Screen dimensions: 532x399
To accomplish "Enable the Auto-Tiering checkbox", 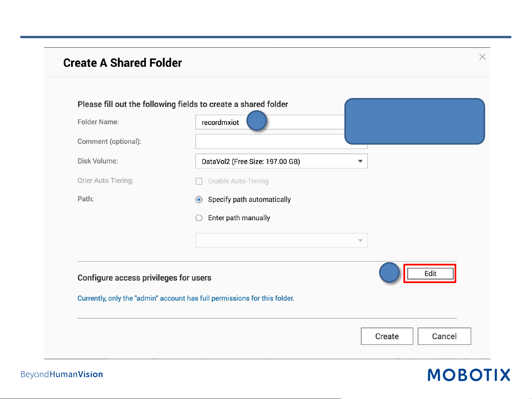I will (x=199, y=181).
